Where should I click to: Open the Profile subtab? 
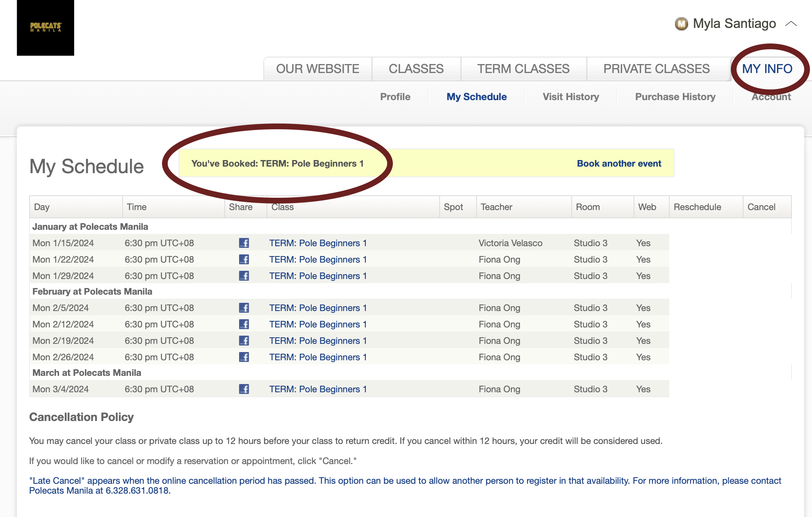point(395,97)
